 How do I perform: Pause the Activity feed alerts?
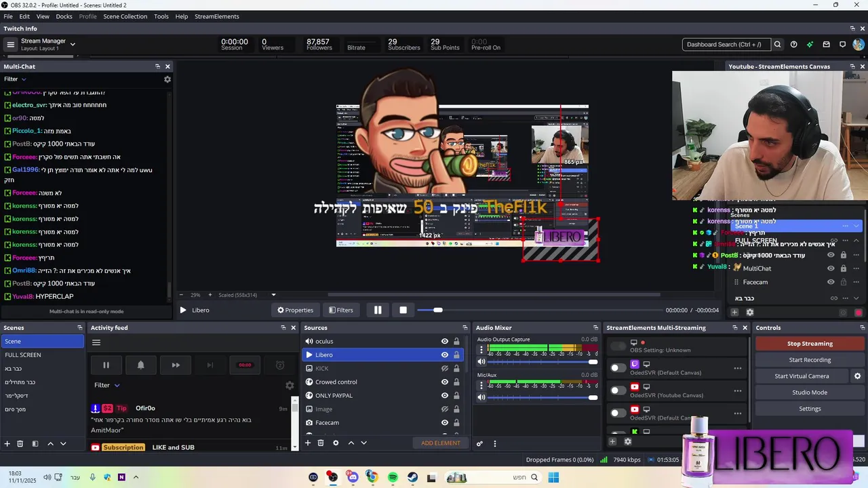point(106,365)
